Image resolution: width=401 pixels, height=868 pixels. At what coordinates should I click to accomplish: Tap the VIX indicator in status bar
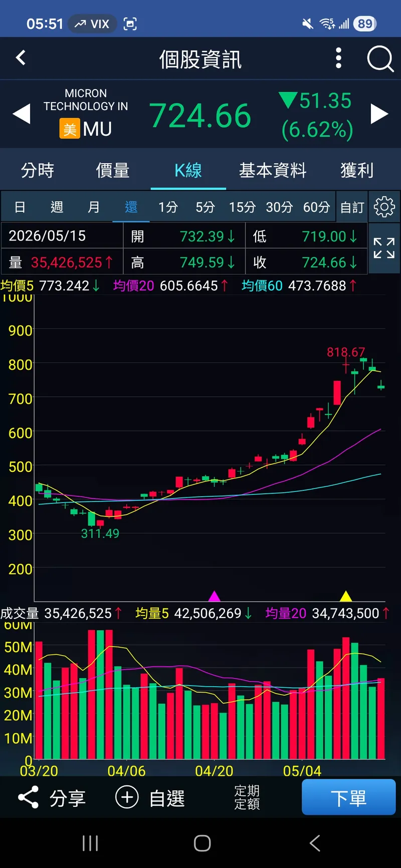pos(92,24)
